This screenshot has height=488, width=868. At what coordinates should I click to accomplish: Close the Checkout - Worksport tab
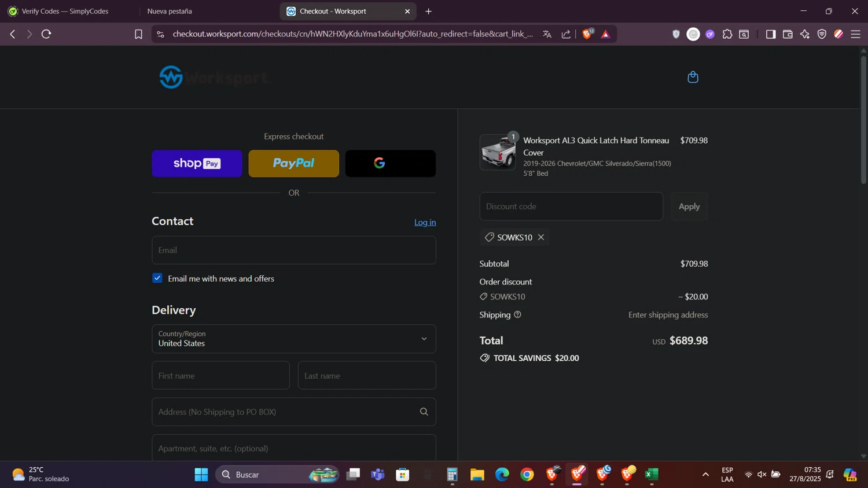[x=407, y=11]
